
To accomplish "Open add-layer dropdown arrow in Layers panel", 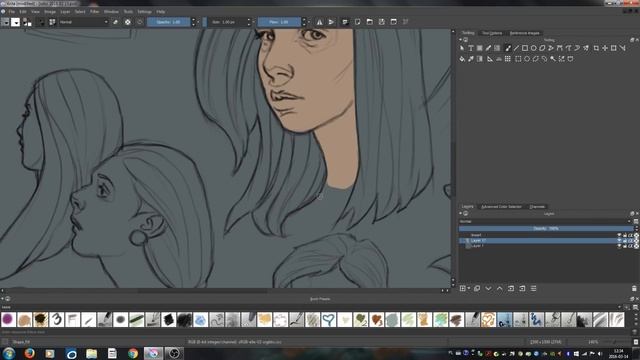I will [469, 288].
